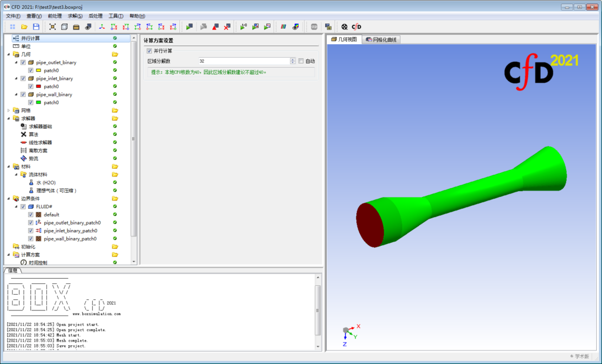Click the 区域分解数 input field
Screen dimensions: 602x364
[x=243, y=61]
